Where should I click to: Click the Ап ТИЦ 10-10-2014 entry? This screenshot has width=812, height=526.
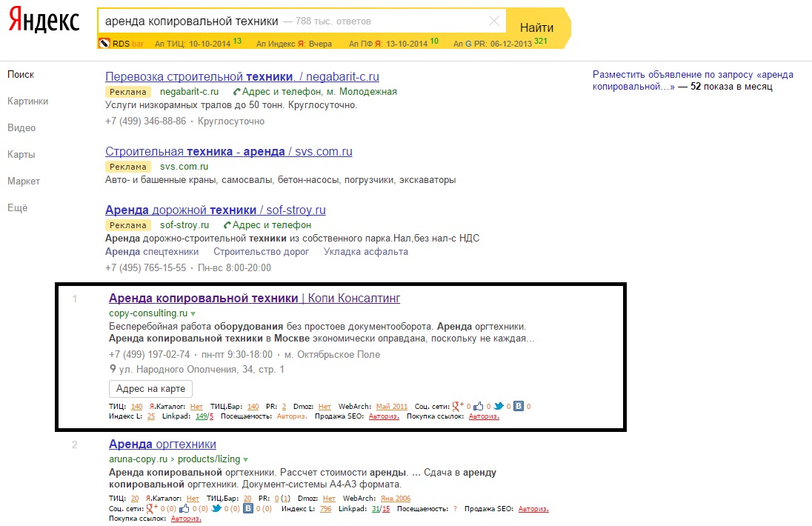[198, 43]
